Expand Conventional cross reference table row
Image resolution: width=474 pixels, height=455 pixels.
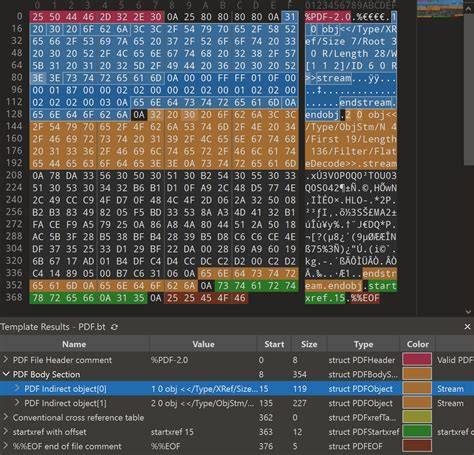click(x=5, y=417)
